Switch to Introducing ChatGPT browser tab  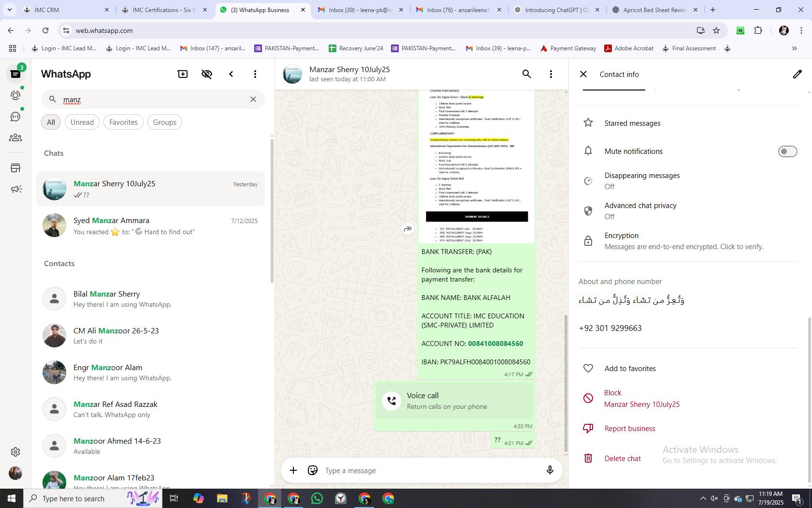[x=557, y=10]
